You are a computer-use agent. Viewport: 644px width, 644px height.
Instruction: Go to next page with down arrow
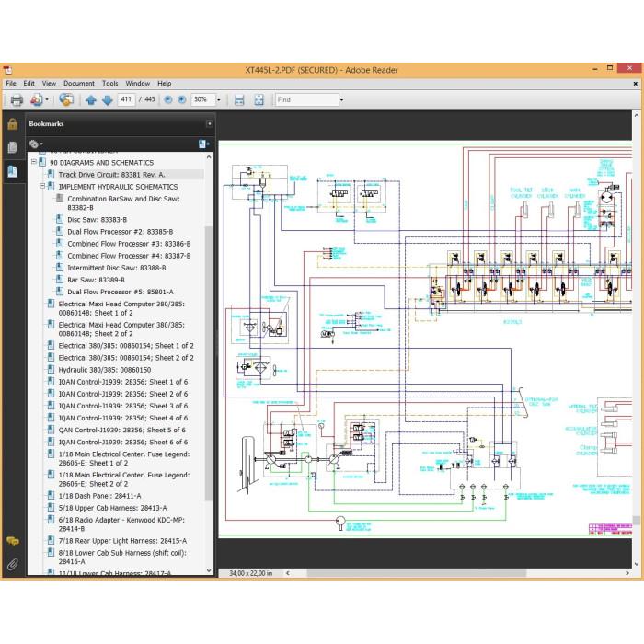(x=108, y=99)
